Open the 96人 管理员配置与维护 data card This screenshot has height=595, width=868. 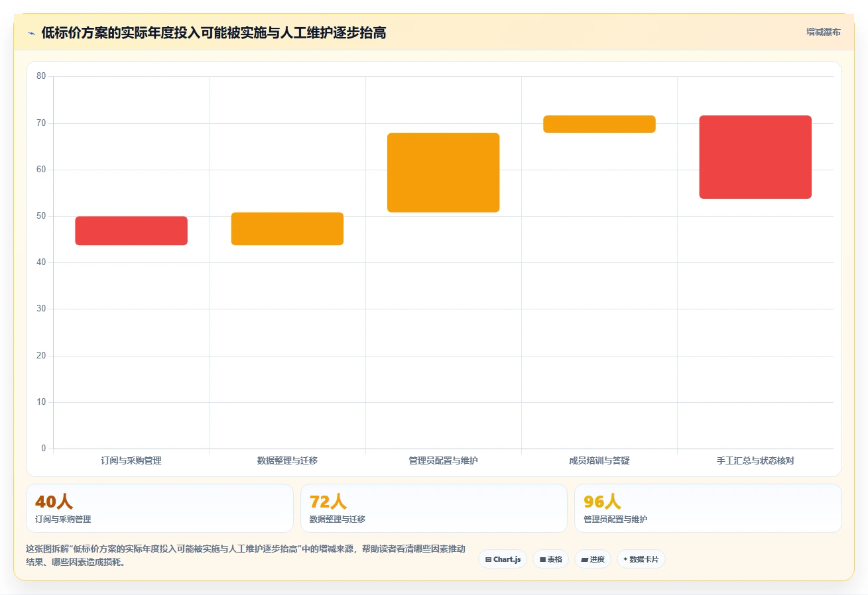[x=708, y=508]
